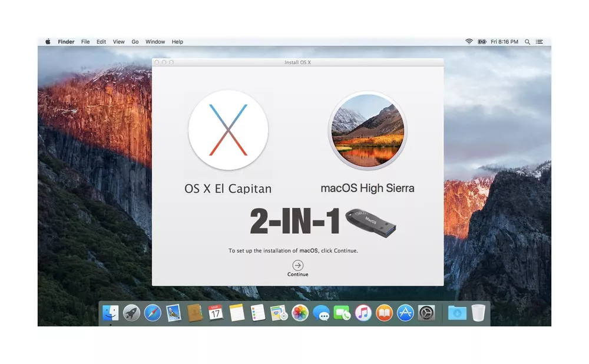The image size is (589, 364).
Task: Launch Safari from the Dock
Action: coord(153,313)
